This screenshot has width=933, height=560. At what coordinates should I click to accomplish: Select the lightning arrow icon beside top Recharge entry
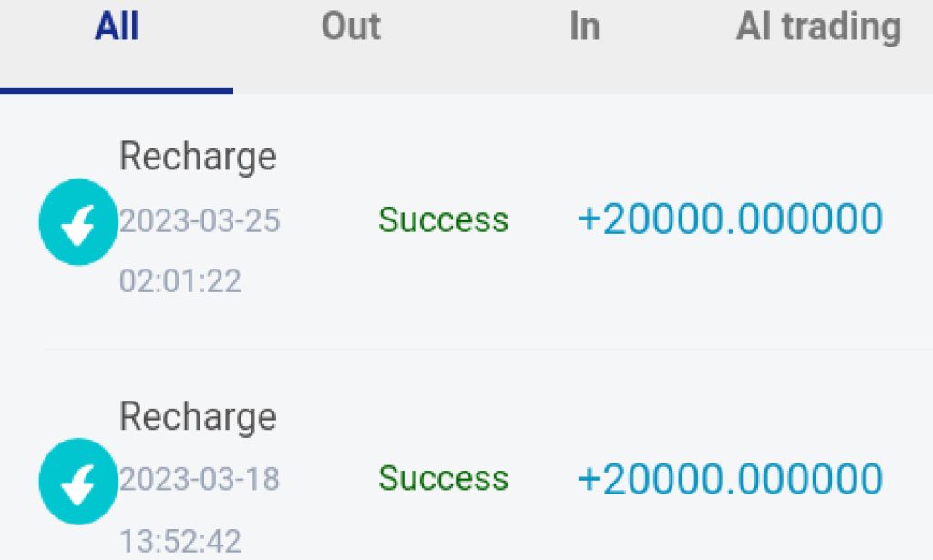pyautogui.click(x=77, y=221)
